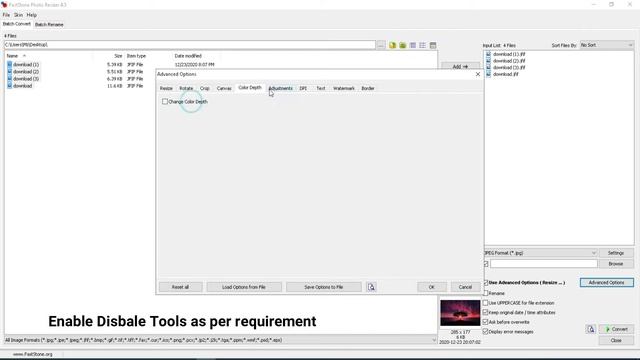Image resolution: width=640 pixels, height=360 pixels.
Task: Open the Watermark tab
Action: click(344, 88)
